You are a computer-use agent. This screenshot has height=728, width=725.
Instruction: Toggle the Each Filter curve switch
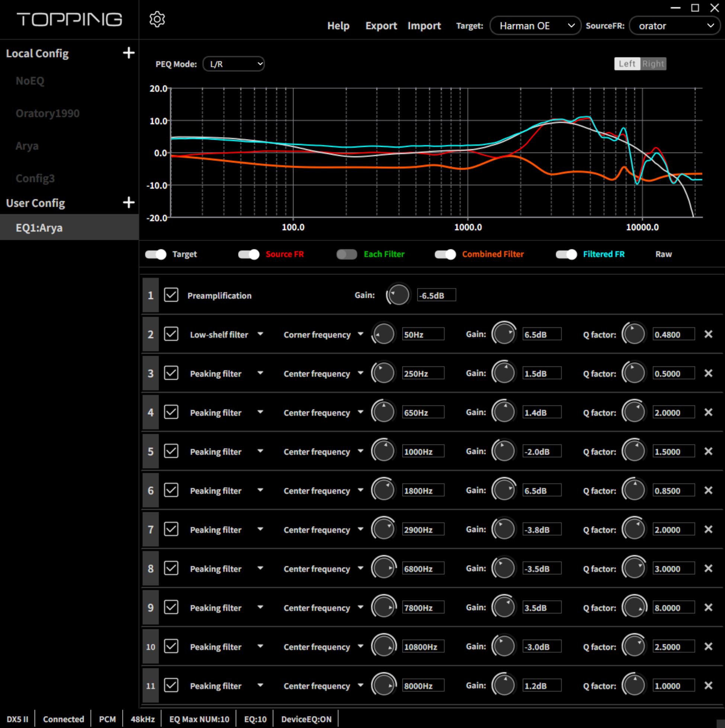coord(346,254)
